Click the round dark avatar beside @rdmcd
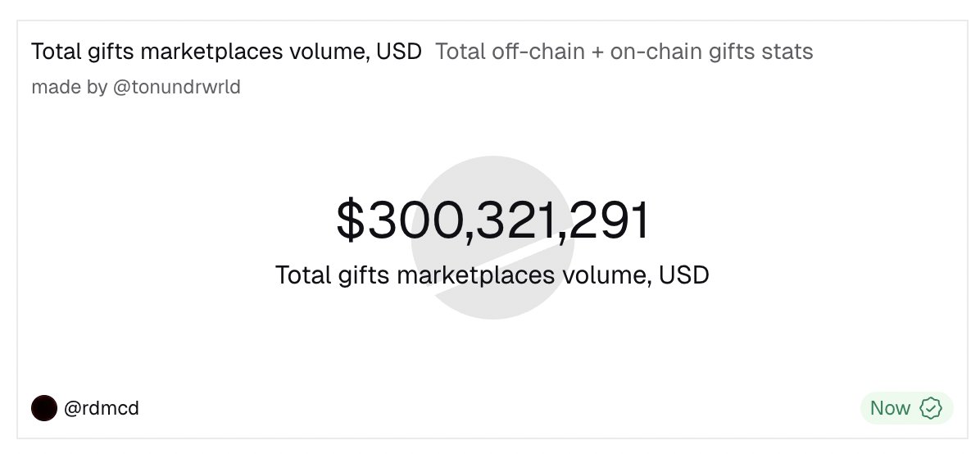The height and width of the screenshot is (454, 980). 44,407
